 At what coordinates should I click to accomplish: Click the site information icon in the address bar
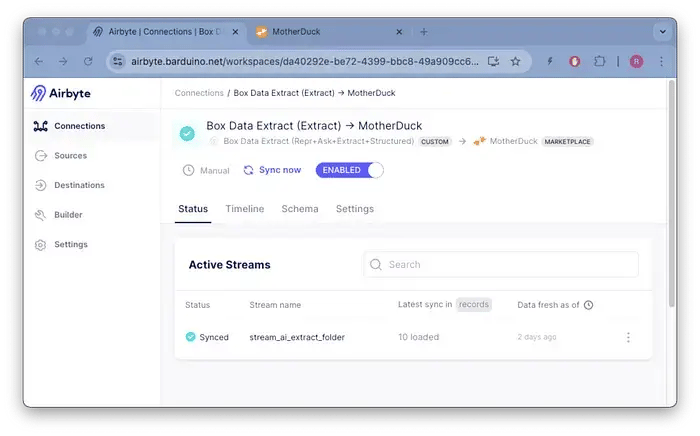click(118, 61)
